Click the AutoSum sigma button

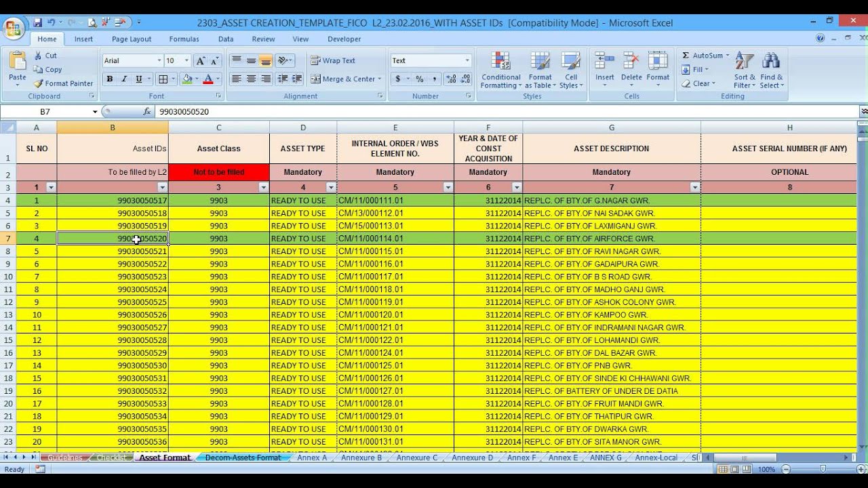click(x=703, y=56)
